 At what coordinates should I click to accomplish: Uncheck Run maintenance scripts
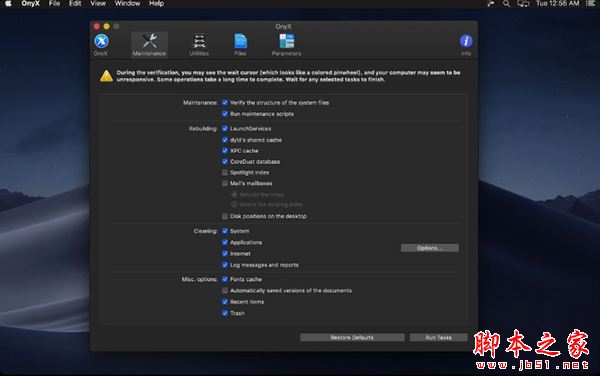225,114
